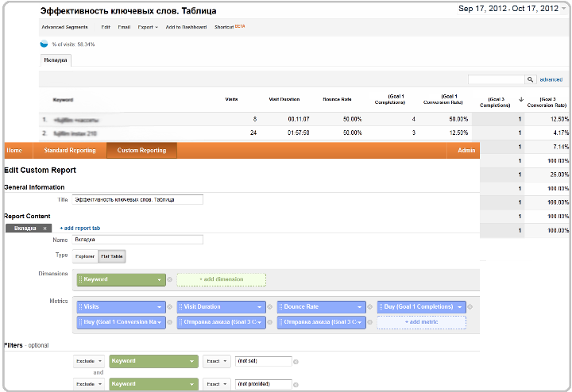Select the Flat Table report type
The width and height of the screenshot is (572, 392).
(112, 256)
